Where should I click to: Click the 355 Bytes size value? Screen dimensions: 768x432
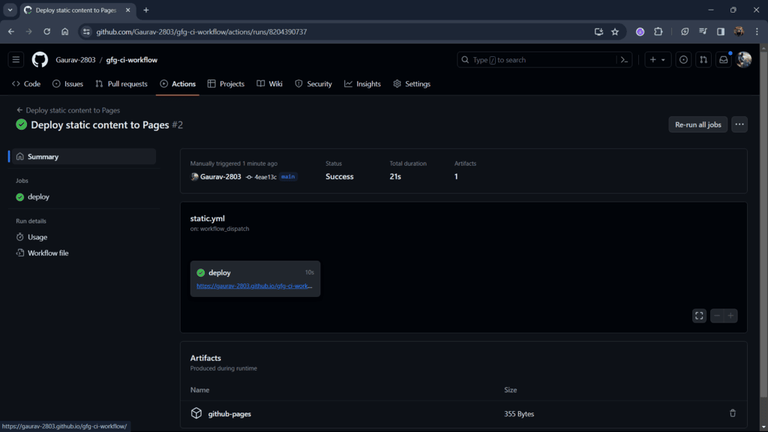519,414
